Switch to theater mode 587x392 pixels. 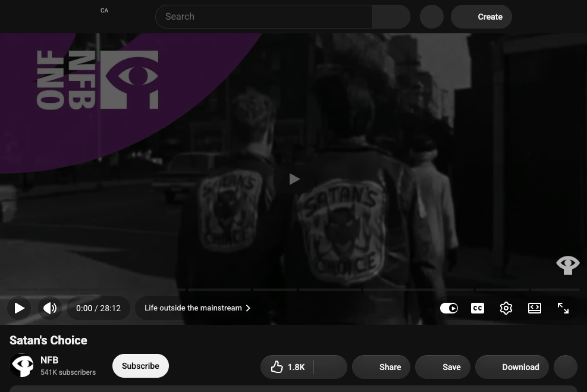(x=534, y=308)
